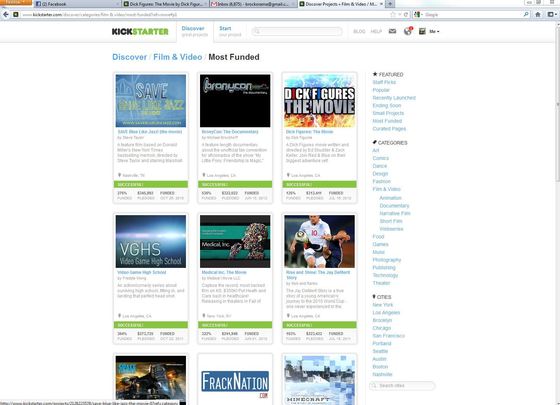Choose the Fashion category
The height and width of the screenshot is (405, 560).
pos(381,181)
